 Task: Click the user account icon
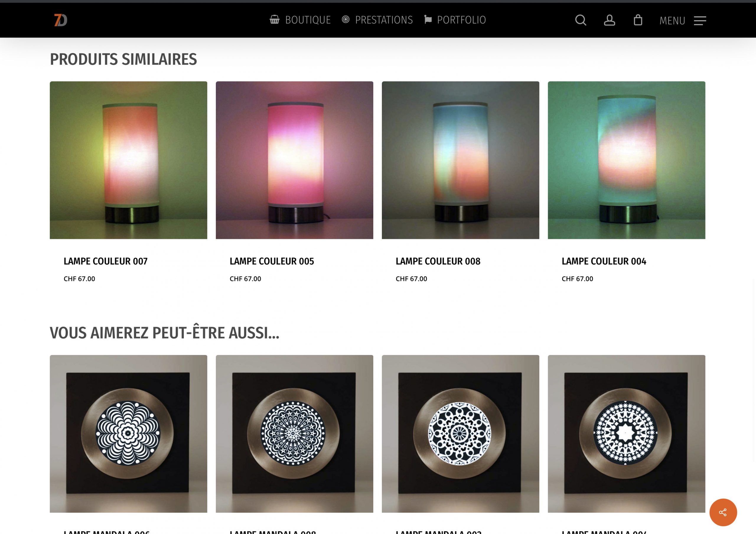(610, 20)
